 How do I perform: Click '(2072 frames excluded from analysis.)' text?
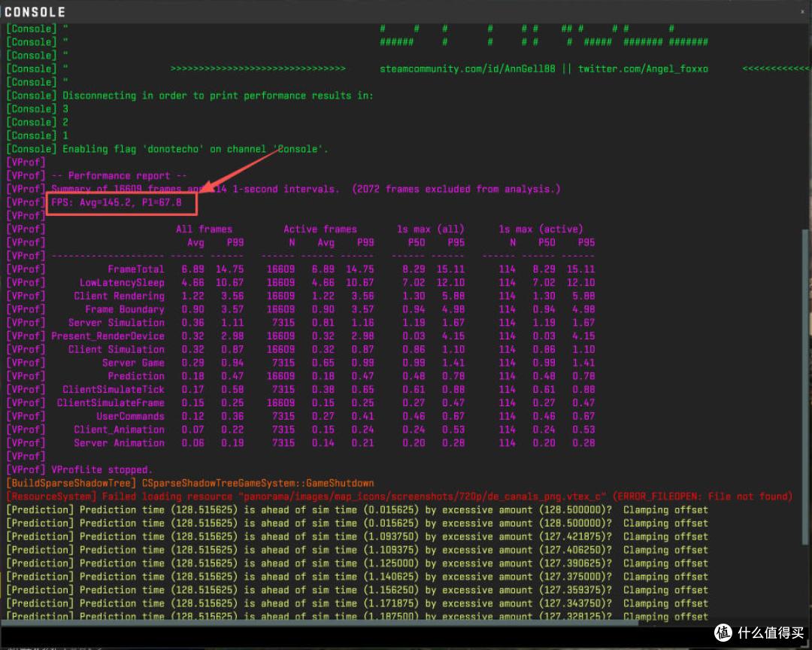(456, 189)
